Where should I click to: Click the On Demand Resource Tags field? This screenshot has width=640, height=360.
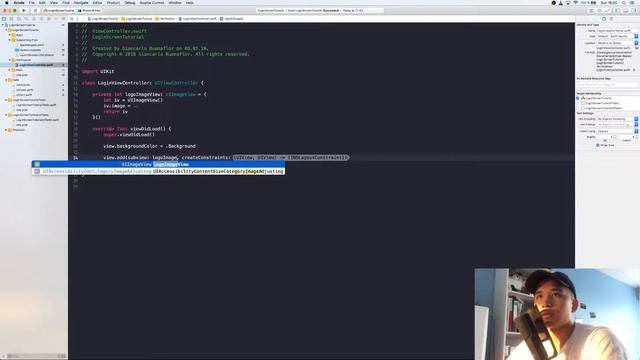click(607, 84)
